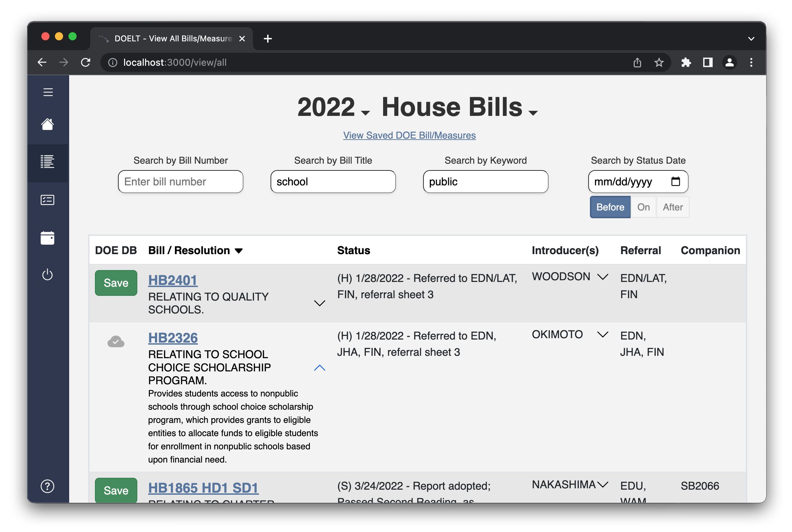Click companion bill SB2066
Screen dimensions: 792x532
pyautogui.click(x=700, y=486)
